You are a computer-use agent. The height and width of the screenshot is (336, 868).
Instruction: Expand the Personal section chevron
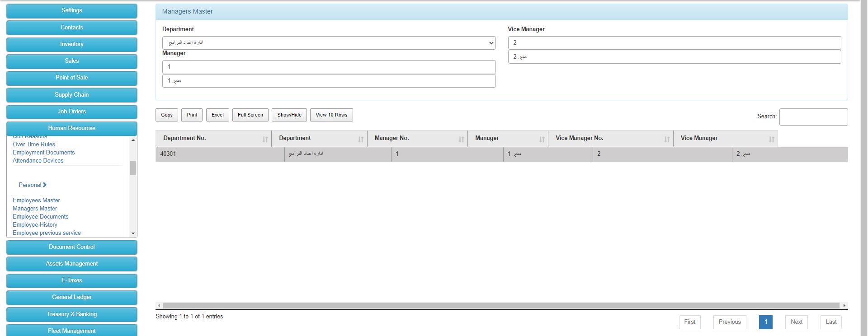click(x=45, y=185)
